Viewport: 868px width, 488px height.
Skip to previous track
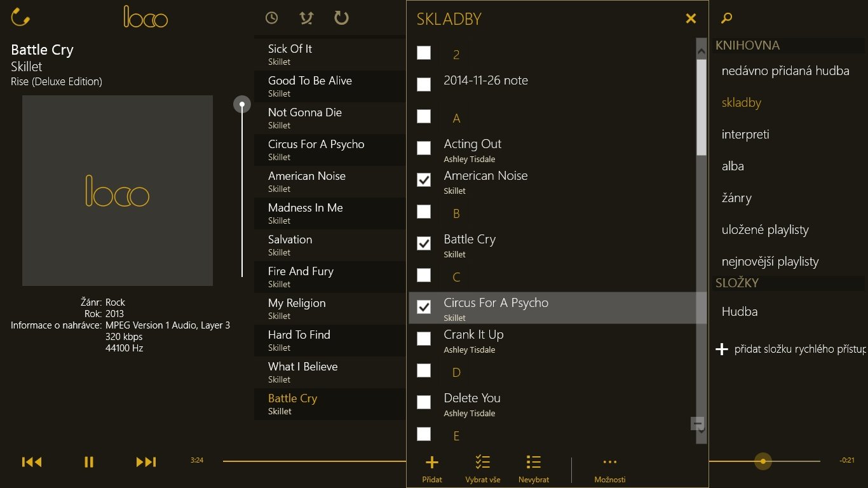coord(32,462)
